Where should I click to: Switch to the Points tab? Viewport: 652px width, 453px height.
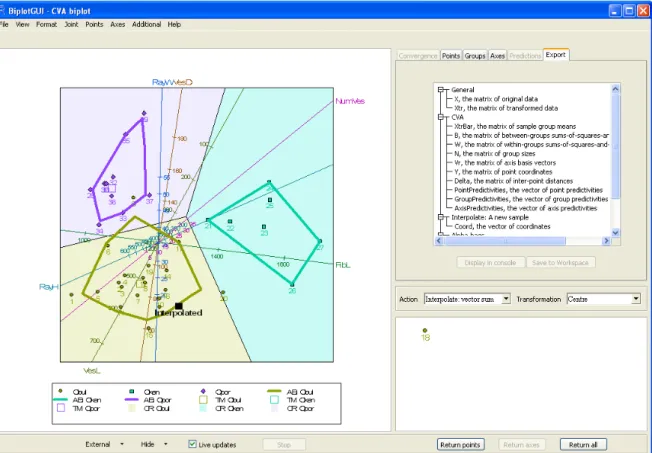[x=451, y=55]
